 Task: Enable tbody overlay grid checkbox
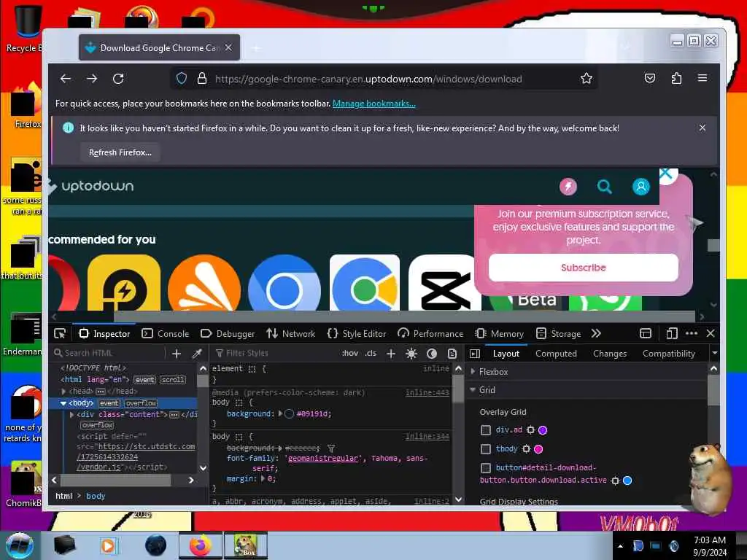pyautogui.click(x=485, y=448)
